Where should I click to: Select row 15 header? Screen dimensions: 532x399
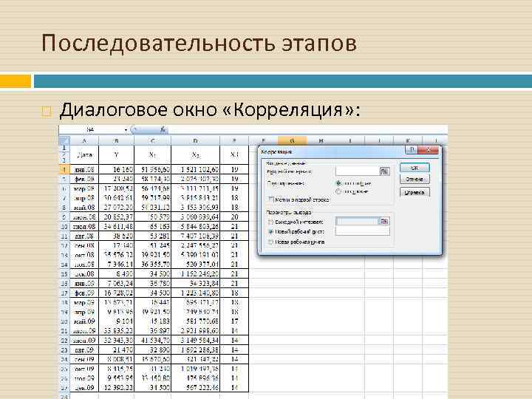click(x=64, y=274)
